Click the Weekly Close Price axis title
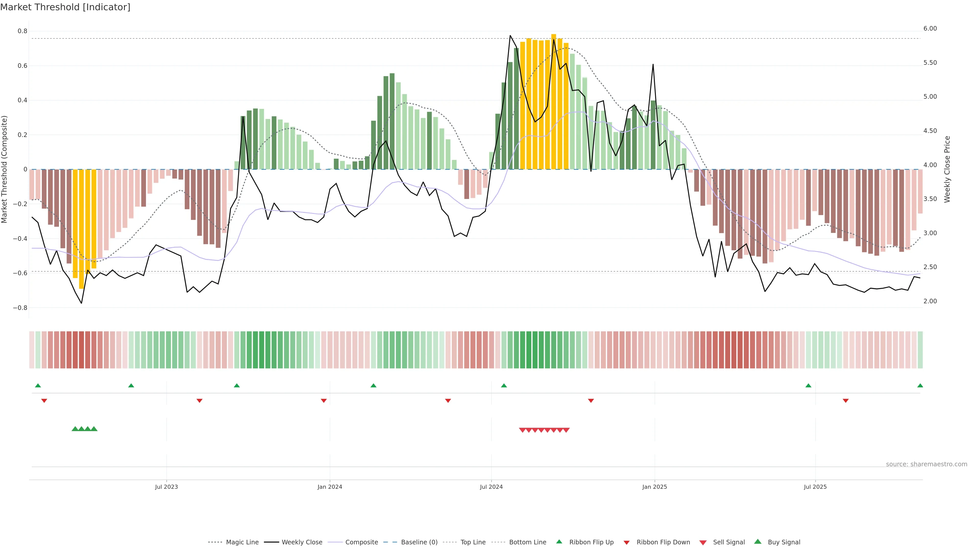Screen dimensions: 980x551 pyautogui.click(x=947, y=169)
